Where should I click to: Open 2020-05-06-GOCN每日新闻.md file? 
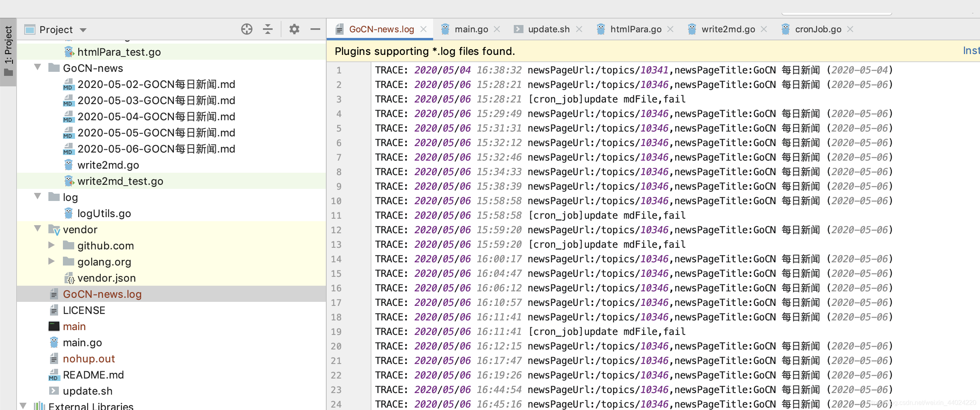tap(171, 149)
